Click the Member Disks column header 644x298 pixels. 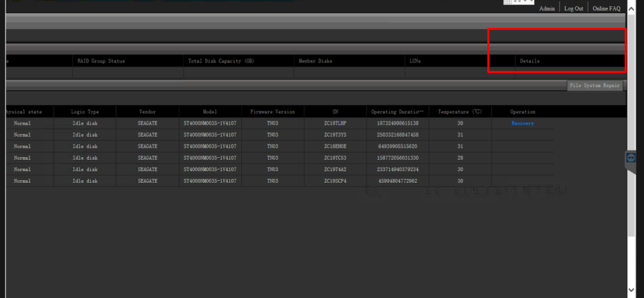click(x=315, y=61)
